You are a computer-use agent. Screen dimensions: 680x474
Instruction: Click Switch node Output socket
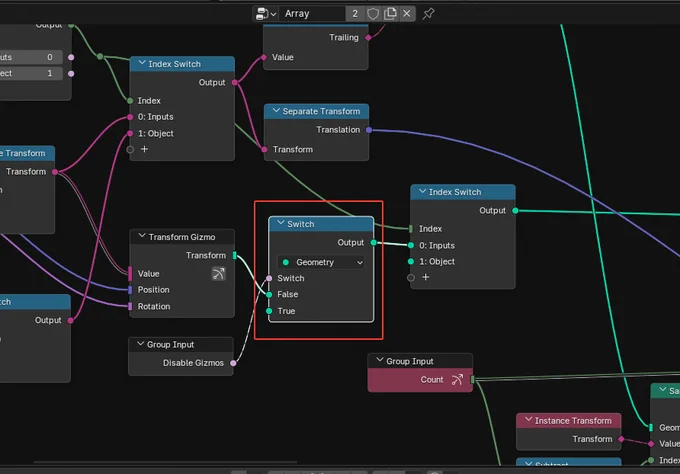tap(373, 242)
